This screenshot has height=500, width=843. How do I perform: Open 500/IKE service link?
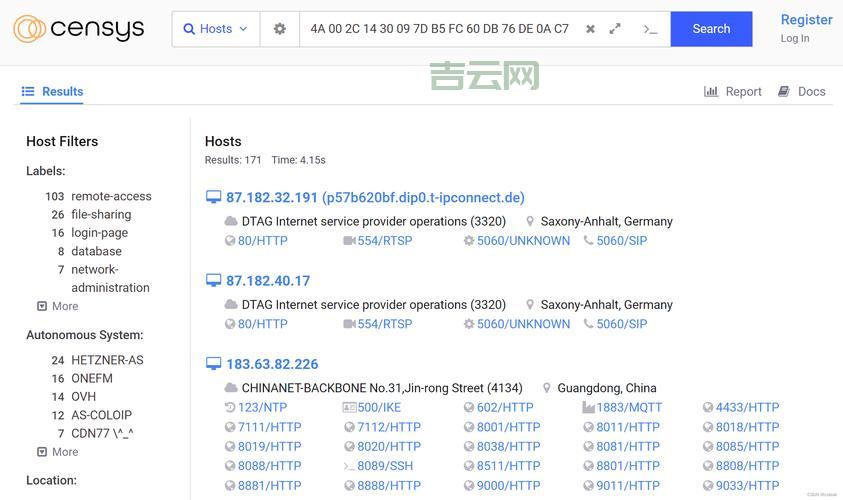pos(379,408)
